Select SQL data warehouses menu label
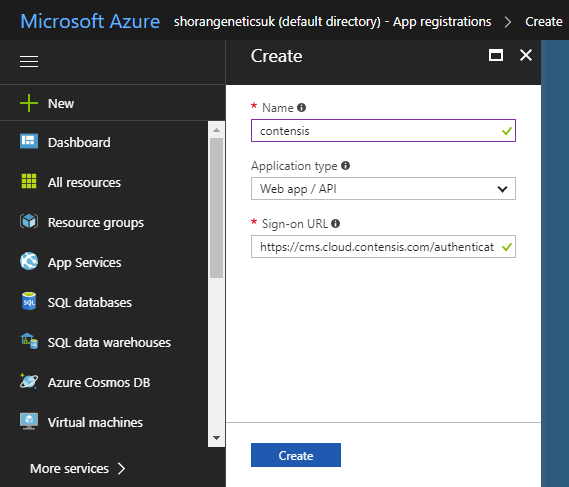 tap(109, 343)
